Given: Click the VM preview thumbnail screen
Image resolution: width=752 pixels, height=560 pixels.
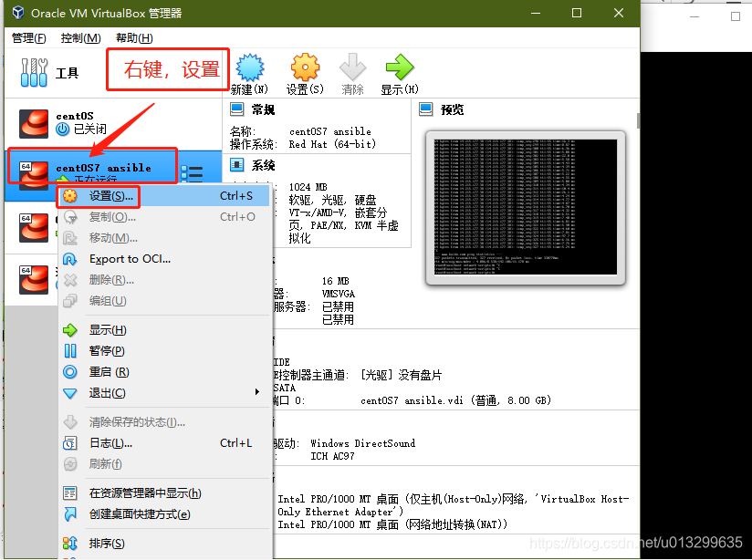Looking at the screenshot, I should [525, 205].
